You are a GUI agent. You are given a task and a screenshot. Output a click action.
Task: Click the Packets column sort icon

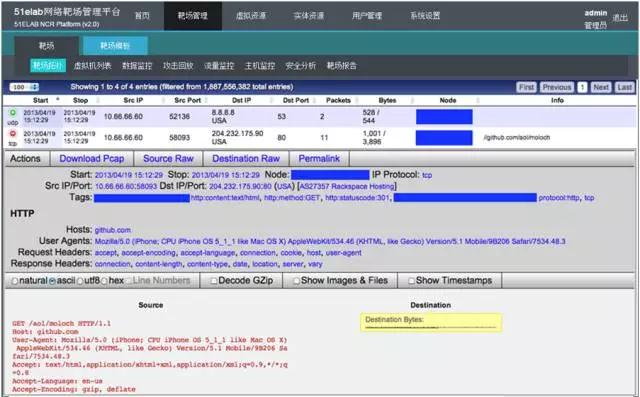357,100
